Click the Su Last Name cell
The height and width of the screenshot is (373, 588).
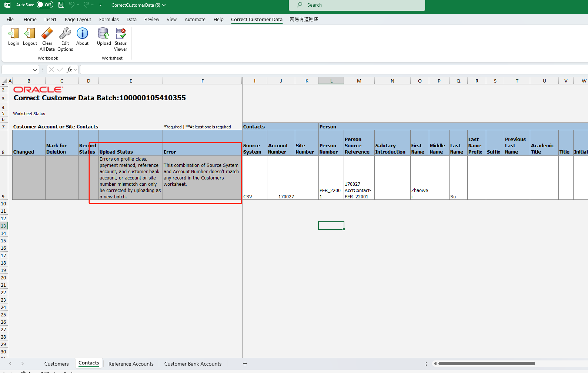[x=458, y=178]
